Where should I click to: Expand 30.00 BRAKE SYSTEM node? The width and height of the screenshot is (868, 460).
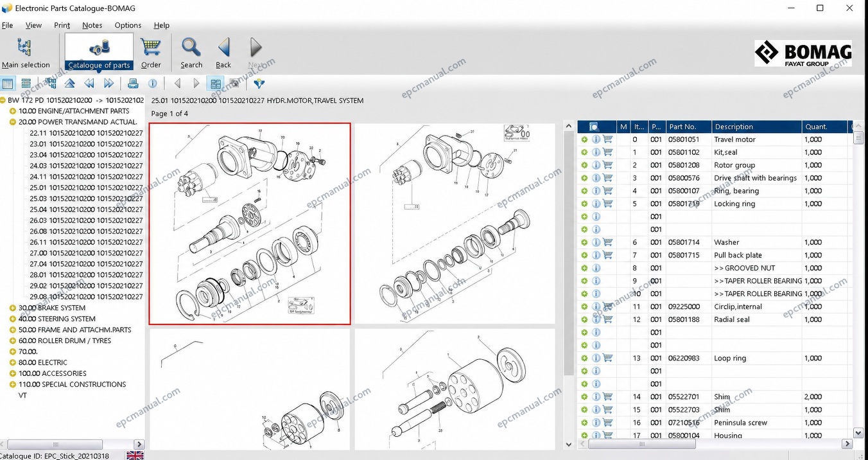tap(13, 308)
